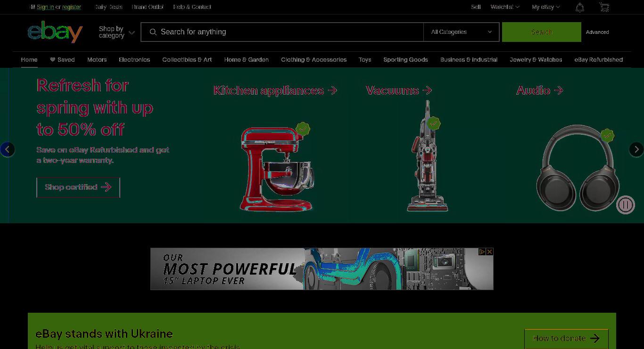This screenshot has height=349, width=644.
Task: Open the Toys category
Action: (x=365, y=60)
